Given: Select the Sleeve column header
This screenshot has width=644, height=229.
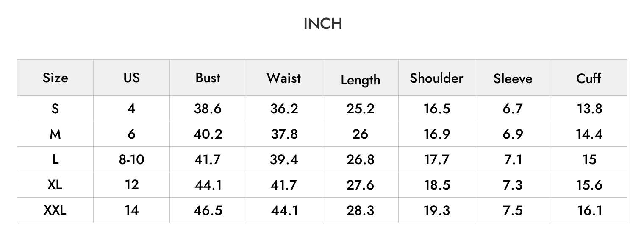Looking at the screenshot, I should [513, 78].
